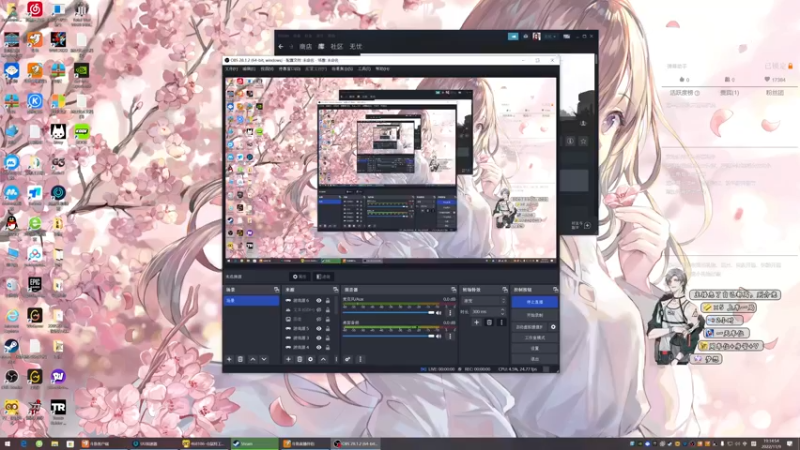Screen dimensions: 800x450
Task: Open source 滤镜 button above docks
Action: (323, 277)
